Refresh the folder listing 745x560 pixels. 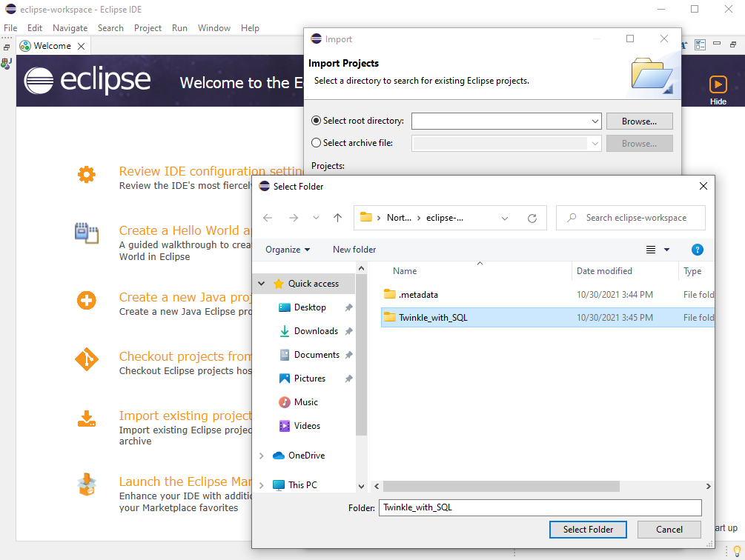532,218
